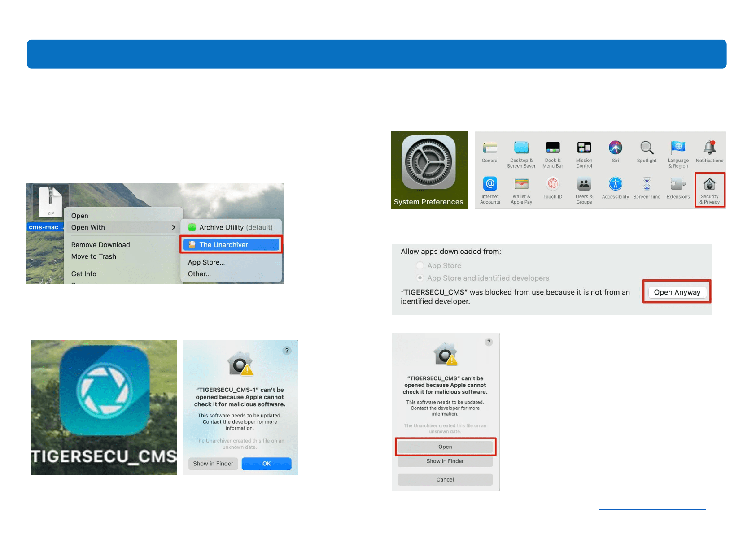Click help button in dialog with Cancel
Viewport: 756px width, 534px height.
(x=489, y=342)
